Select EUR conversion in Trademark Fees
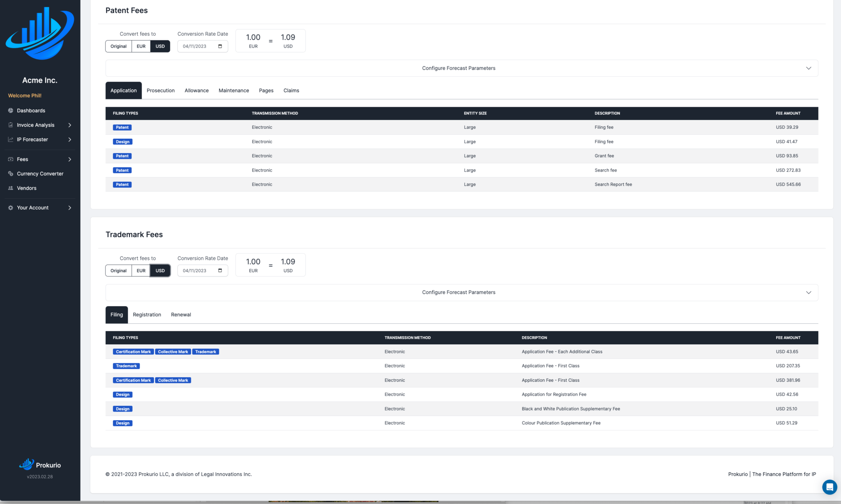The image size is (841, 504). click(141, 270)
